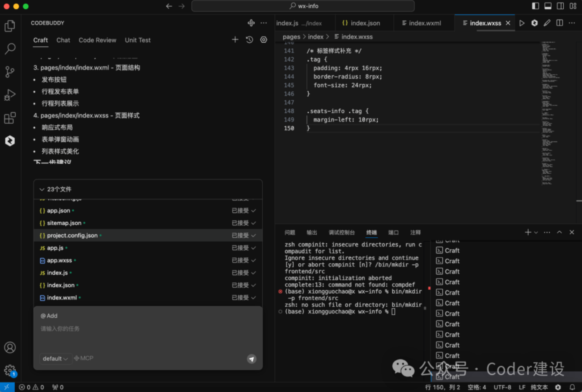Image resolution: width=582 pixels, height=392 pixels.
Task: Open the new terminal profile dropdown arrow
Action: coord(536,232)
